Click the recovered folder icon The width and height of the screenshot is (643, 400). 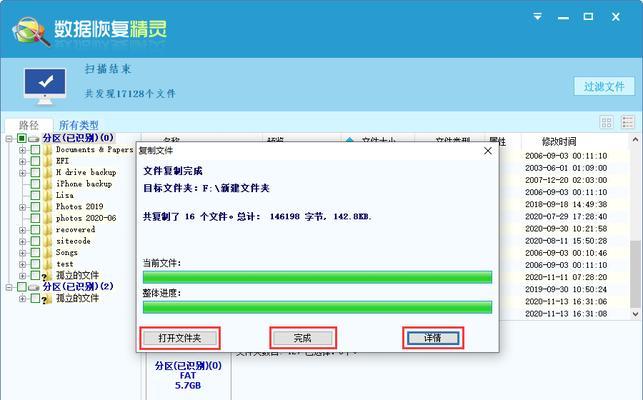pos(48,230)
